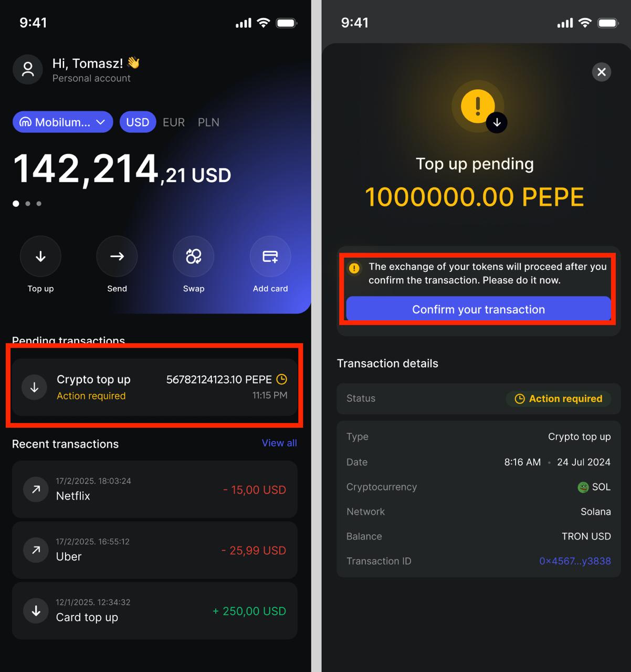Viewport: 631px width, 672px height.
Task: Switch currency to PLN
Action: (208, 122)
